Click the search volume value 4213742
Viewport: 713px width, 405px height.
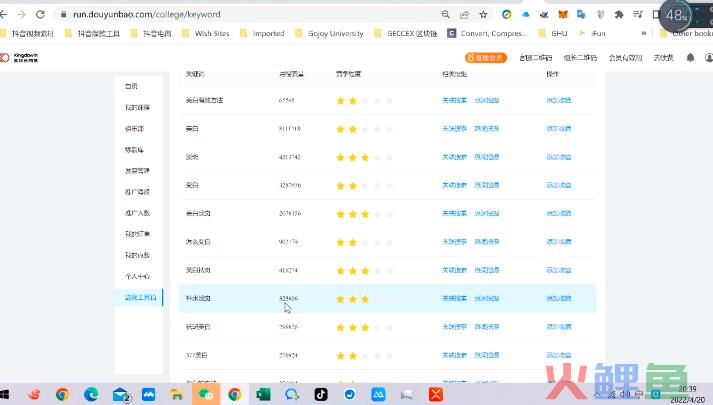tap(290, 157)
